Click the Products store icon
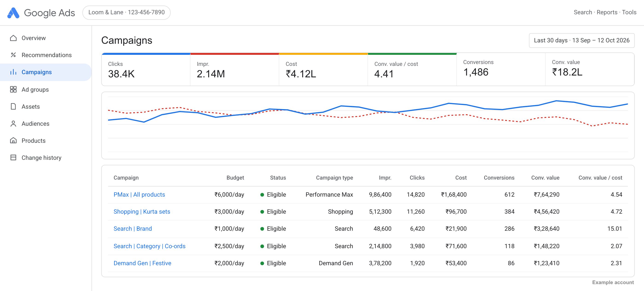Image resolution: width=644 pixels, height=291 pixels. pyautogui.click(x=13, y=141)
